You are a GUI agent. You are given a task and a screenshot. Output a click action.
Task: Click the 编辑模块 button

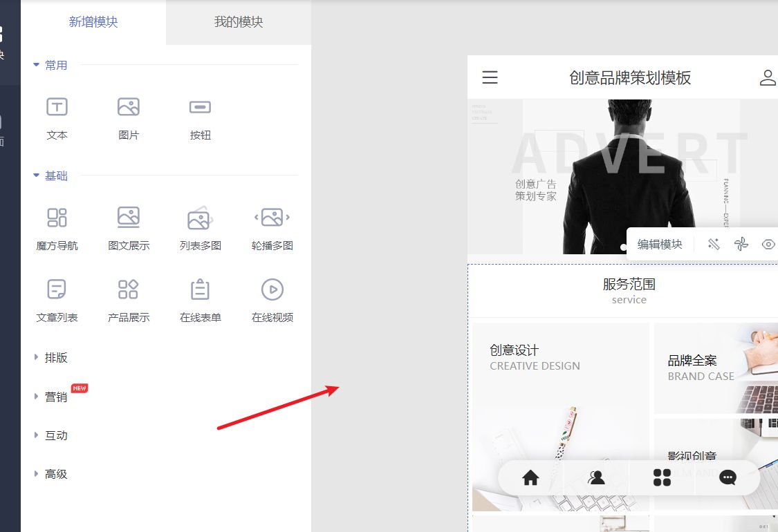click(660, 243)
